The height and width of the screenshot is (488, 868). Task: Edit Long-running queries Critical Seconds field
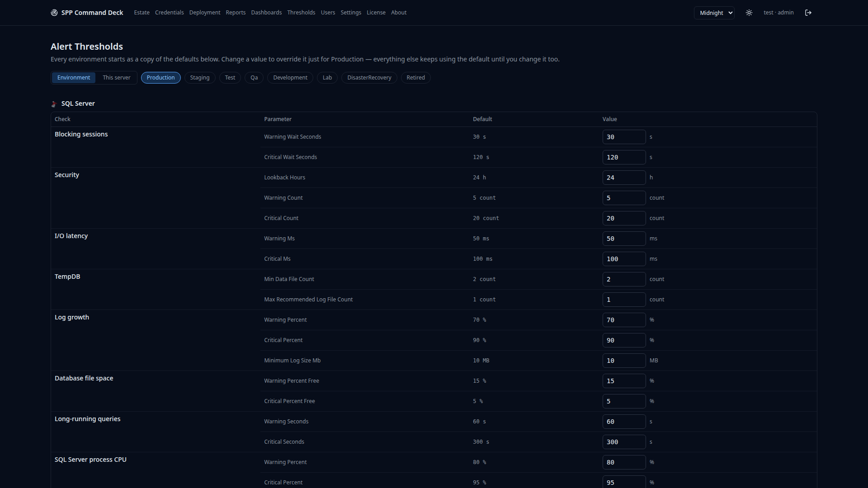pos(624,442)
